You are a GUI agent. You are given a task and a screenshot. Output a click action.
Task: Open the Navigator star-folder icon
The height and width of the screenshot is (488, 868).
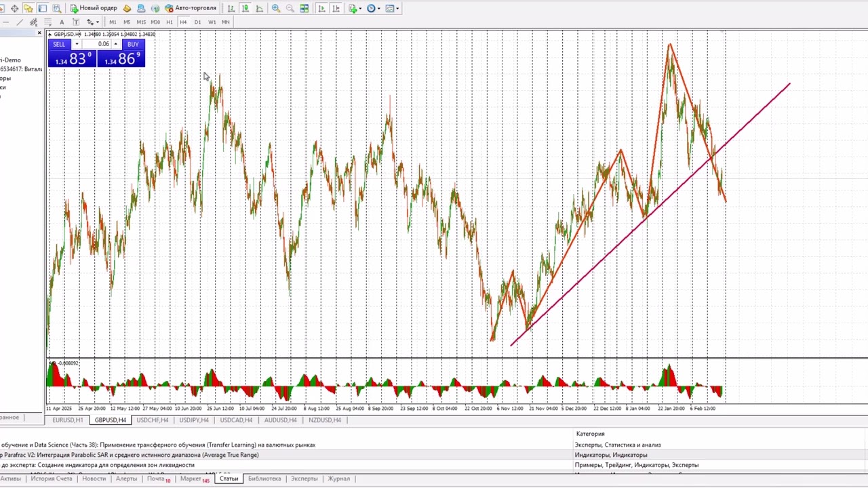tap(28, 8)
